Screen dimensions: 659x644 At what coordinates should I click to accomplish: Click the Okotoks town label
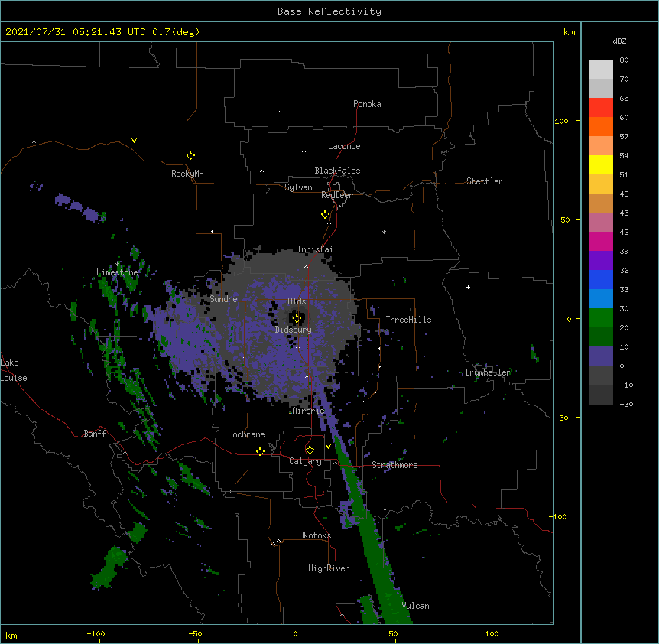pyautogui.click(x=315, y=535)
